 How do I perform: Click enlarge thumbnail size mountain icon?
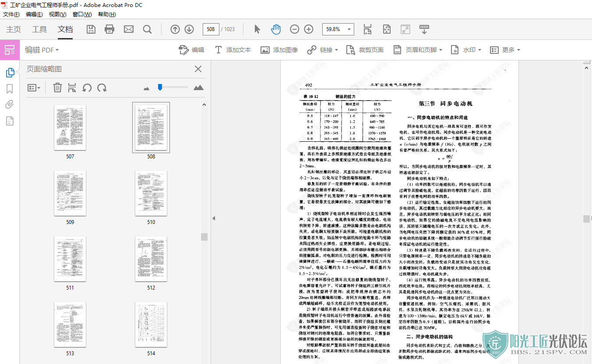pos(199,87)
